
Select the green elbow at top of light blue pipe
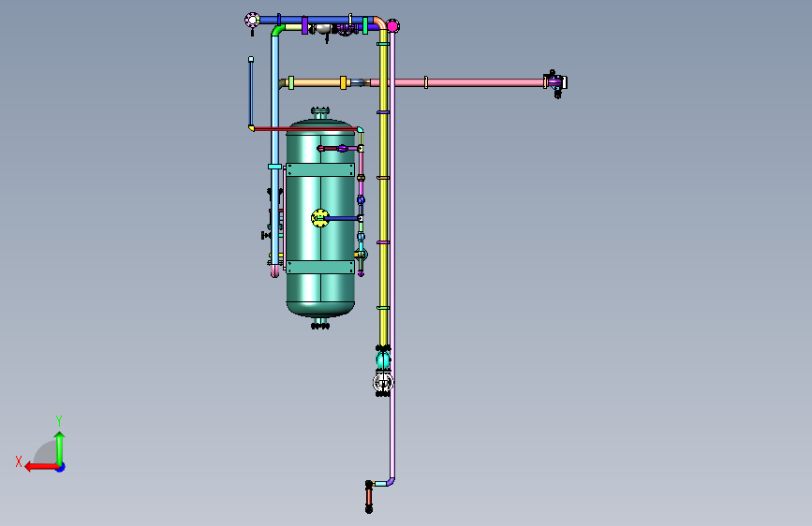coord(277,30)
